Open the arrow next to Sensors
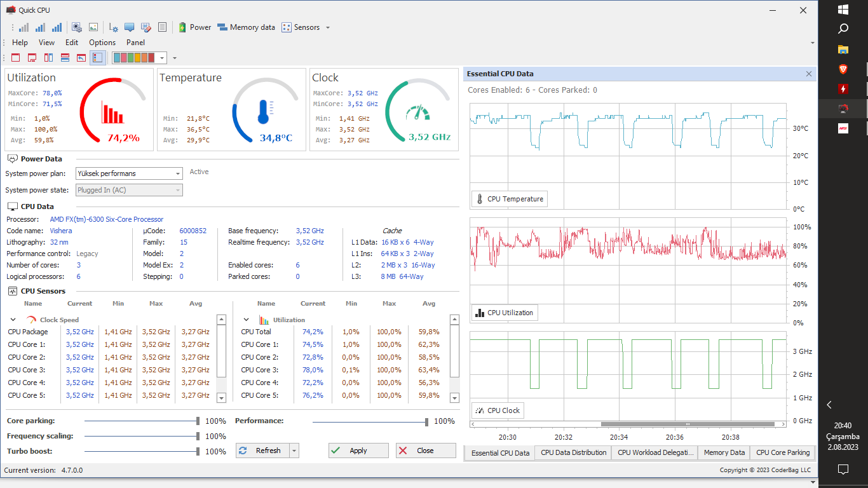 (328, 27)
